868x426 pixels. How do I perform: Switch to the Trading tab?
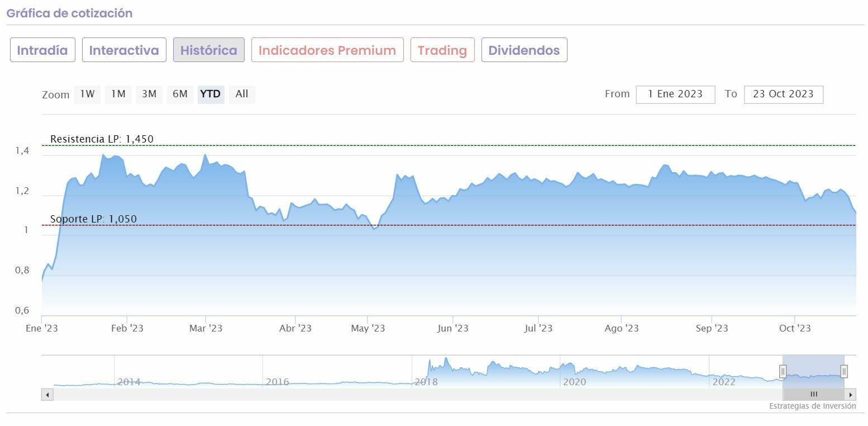point(442,50)
